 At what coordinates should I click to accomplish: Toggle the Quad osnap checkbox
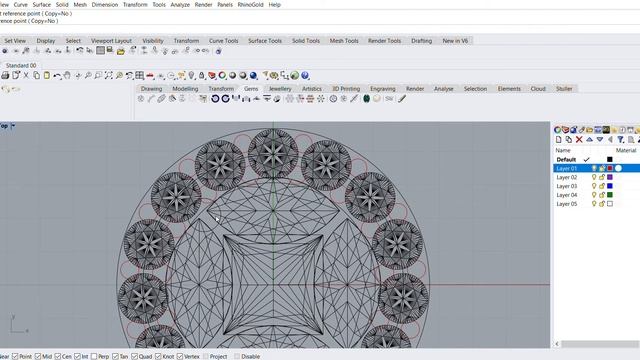[134, 356]
